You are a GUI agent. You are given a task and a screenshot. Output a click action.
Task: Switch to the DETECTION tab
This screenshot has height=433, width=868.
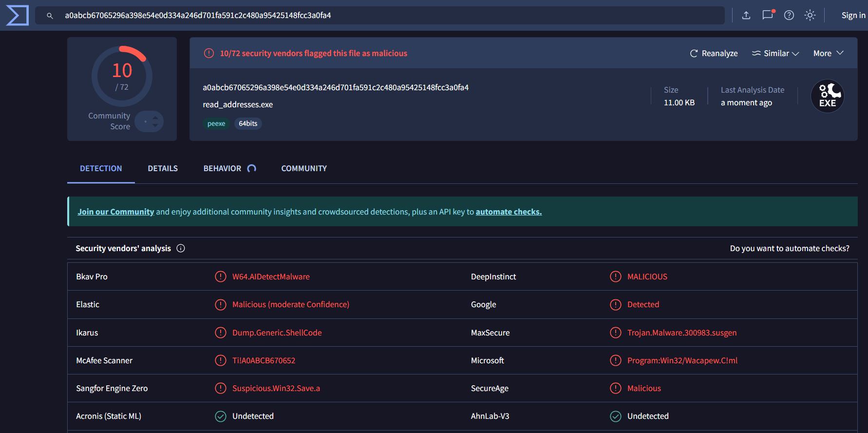101,168
